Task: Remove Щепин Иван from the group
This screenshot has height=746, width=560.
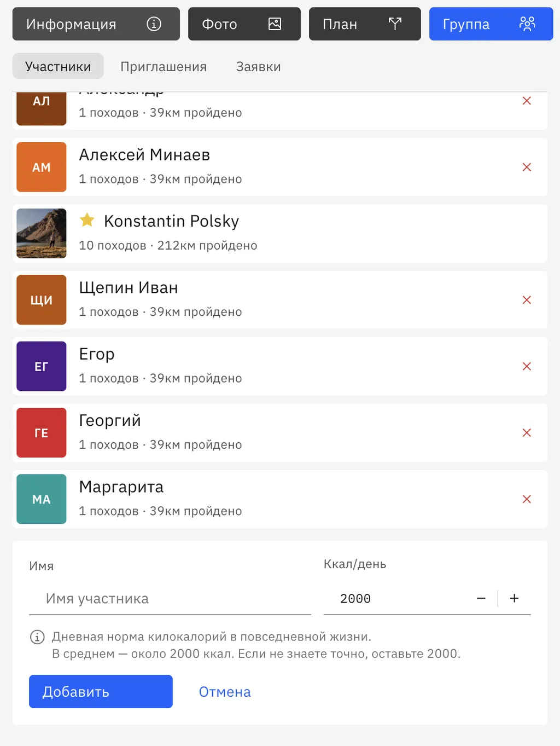Action: coord(527,300)
